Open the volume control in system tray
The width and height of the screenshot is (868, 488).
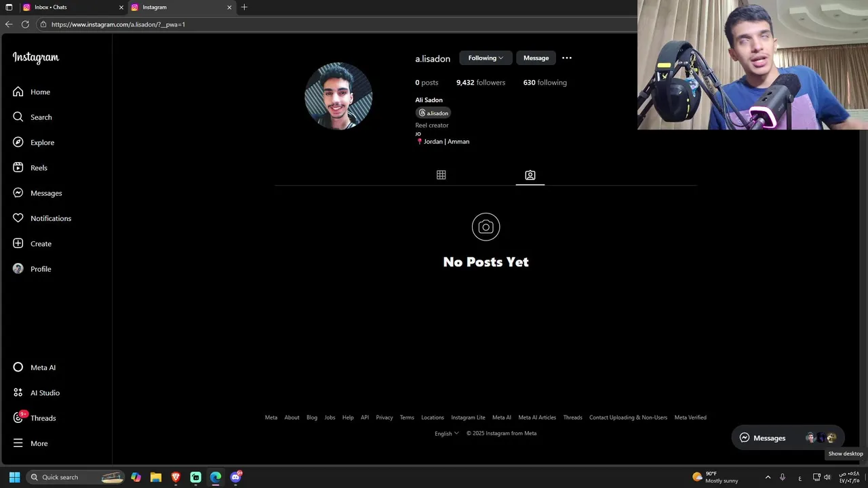coord(827,477)
